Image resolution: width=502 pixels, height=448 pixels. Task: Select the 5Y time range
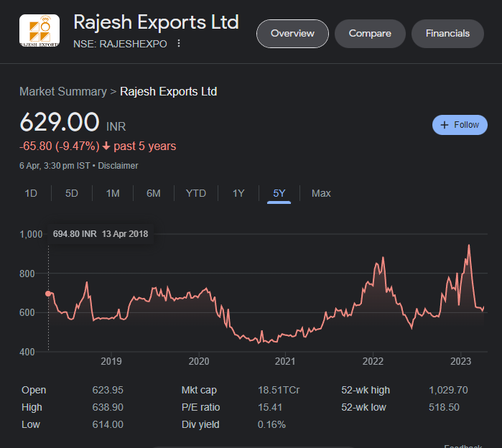point(279,193)
